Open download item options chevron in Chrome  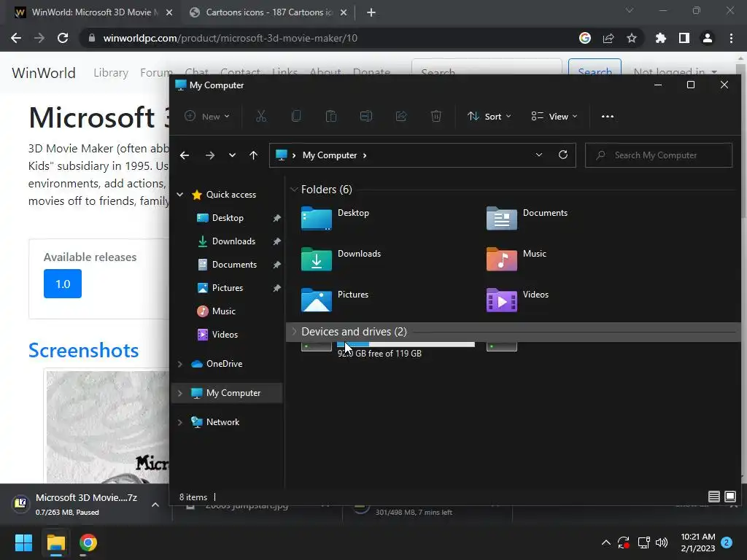coord(155,505)
